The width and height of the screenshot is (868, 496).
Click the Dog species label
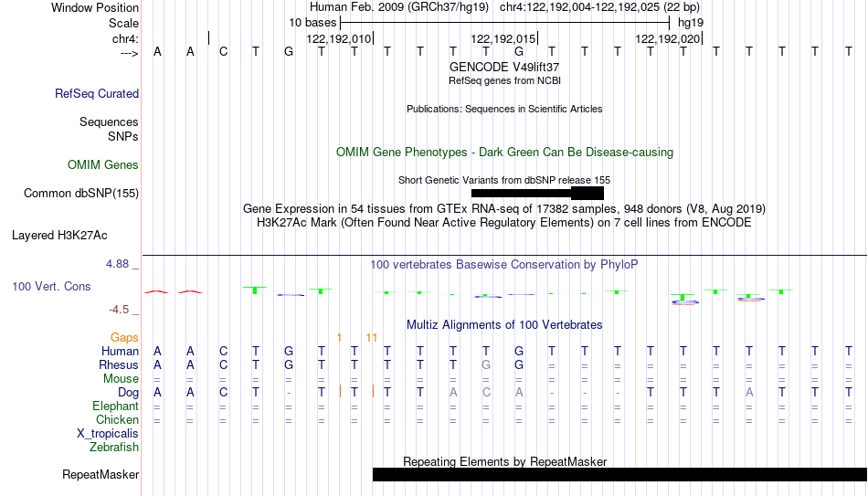point(129,393)
